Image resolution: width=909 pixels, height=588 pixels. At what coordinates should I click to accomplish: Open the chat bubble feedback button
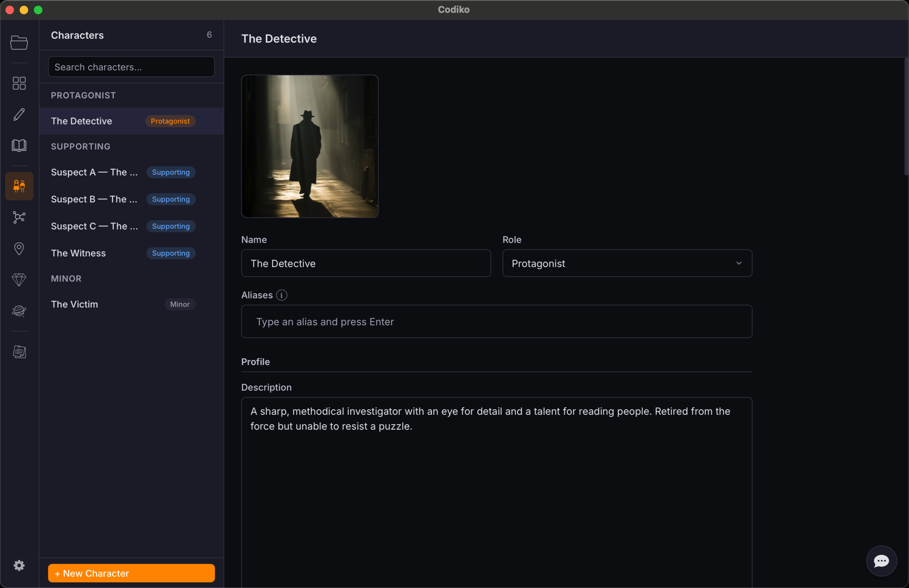coord(882,561)
